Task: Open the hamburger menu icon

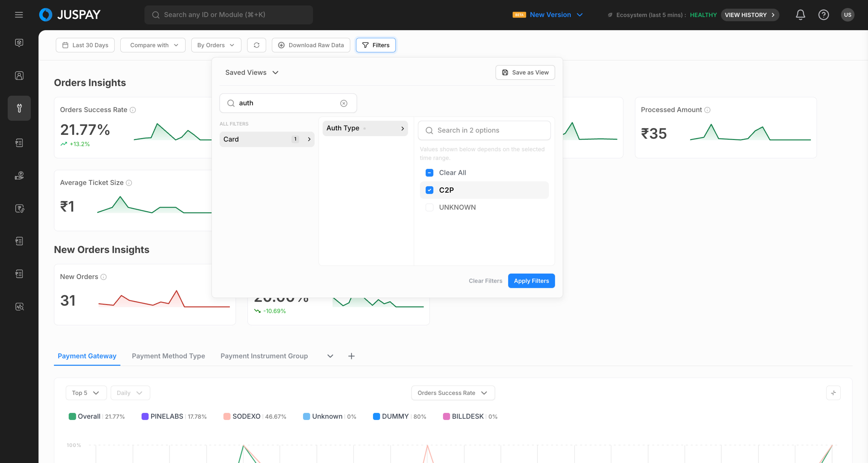Action: [19, 15]
